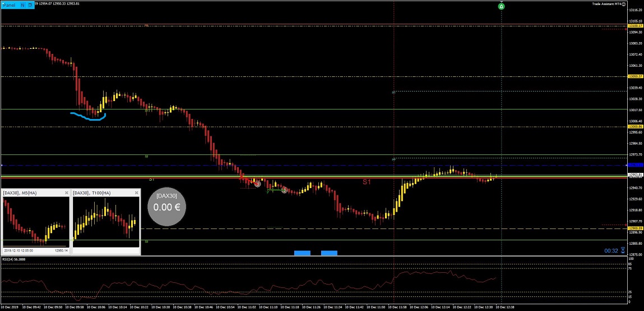Click the second grey trade marker circle
The width and height of the screenshot is (644, 311).
coord(284,190)
